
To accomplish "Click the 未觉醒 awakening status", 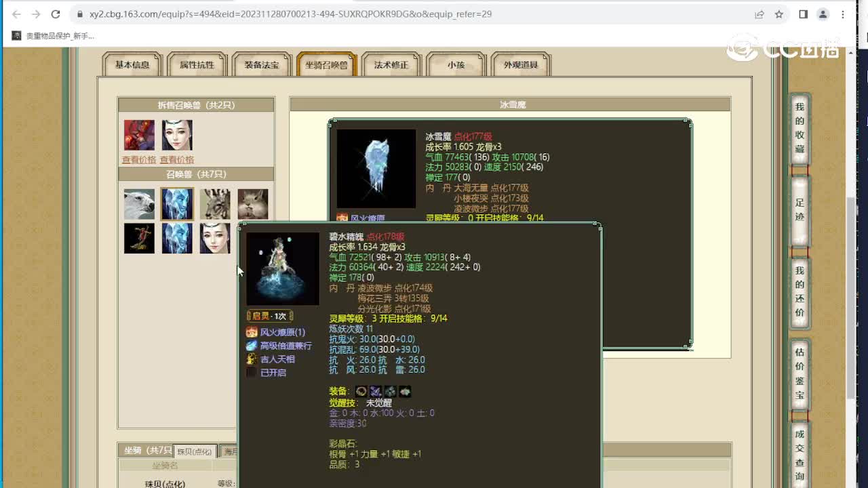I will point(379,403).
